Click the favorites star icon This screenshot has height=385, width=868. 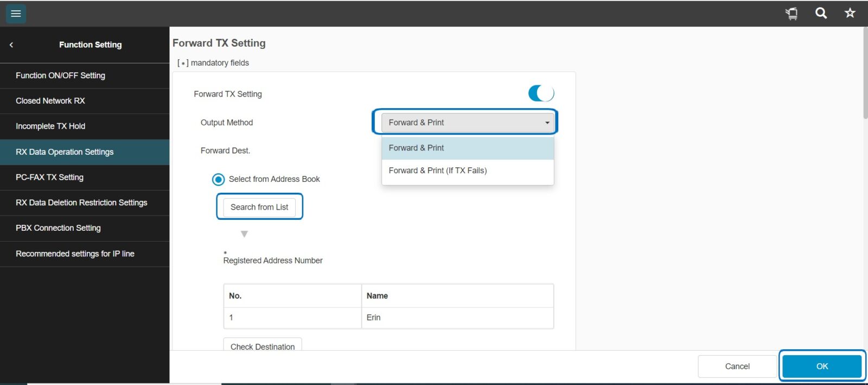coord(850,13)
